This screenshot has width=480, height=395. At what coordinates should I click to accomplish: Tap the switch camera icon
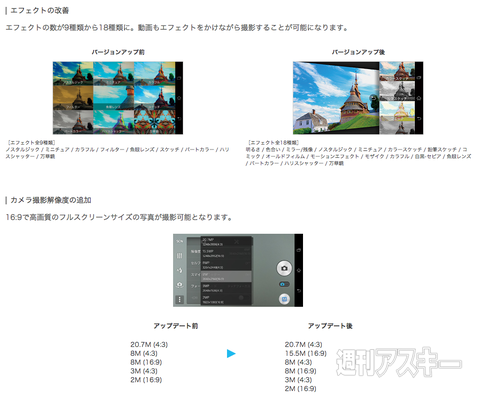coord(180,284)
